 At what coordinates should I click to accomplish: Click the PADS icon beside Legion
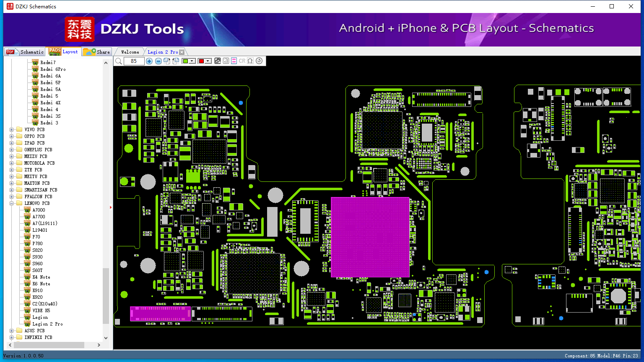click(27, 317)
